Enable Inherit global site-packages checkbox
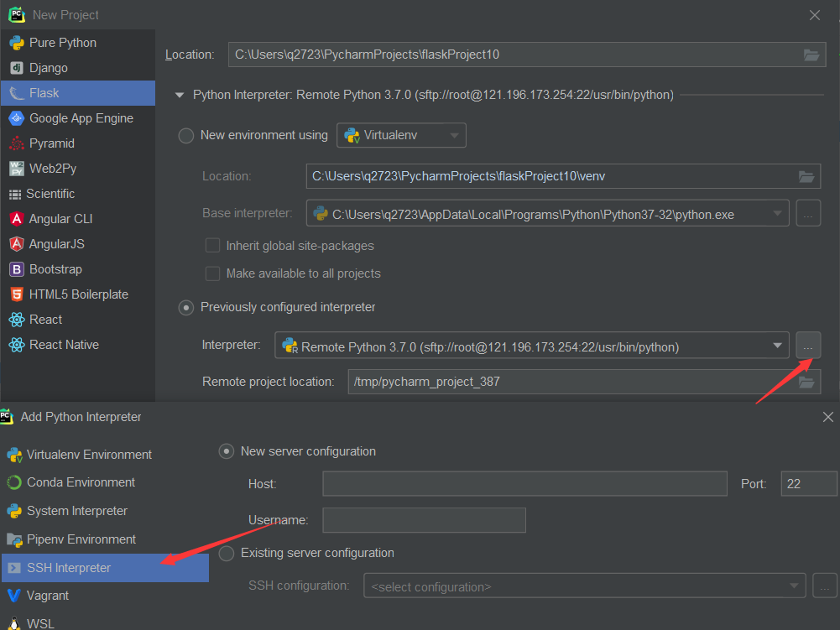Screen dimensions: 840x630 tap(212, 246)
